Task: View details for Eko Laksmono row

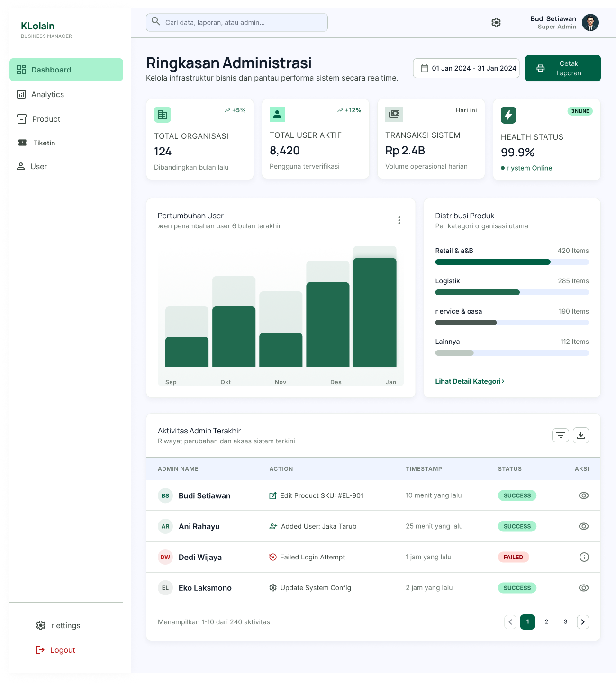Action: coord(584,588)
